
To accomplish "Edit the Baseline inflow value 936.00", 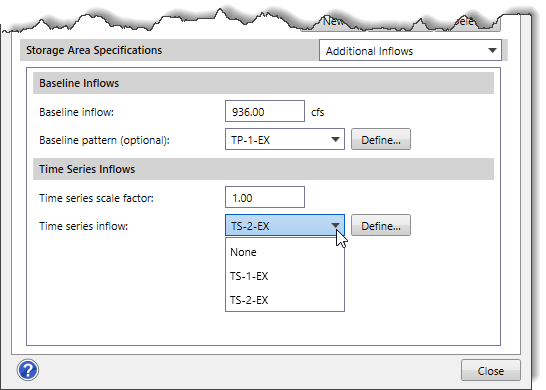I will click(265, 111).
